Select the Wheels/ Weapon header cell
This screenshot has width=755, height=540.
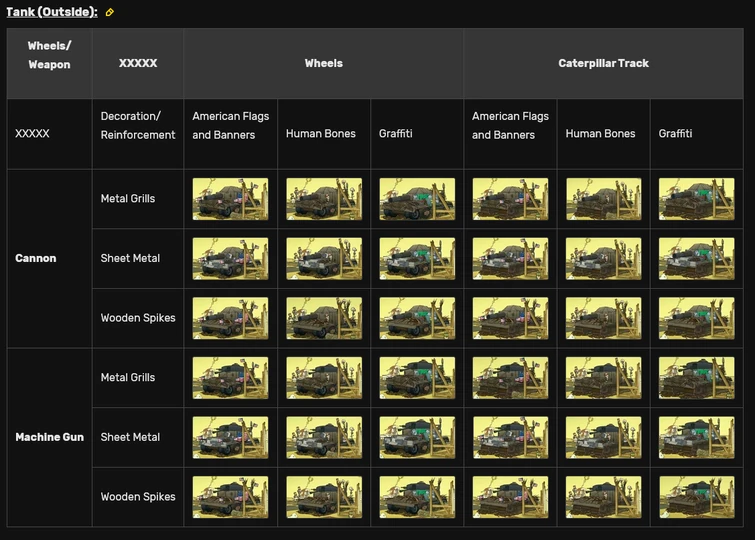49,63
